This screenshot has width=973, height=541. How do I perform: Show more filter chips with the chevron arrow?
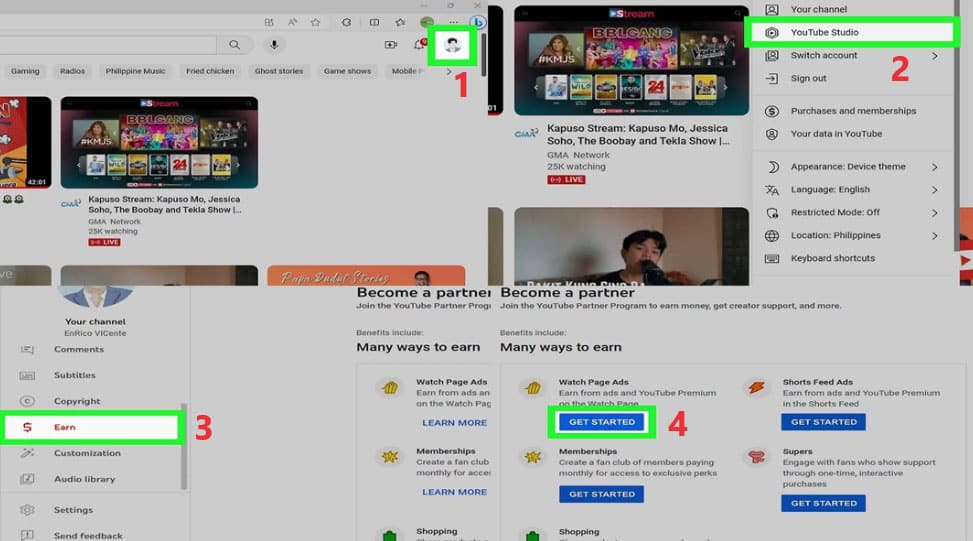(x=449, y=71)
